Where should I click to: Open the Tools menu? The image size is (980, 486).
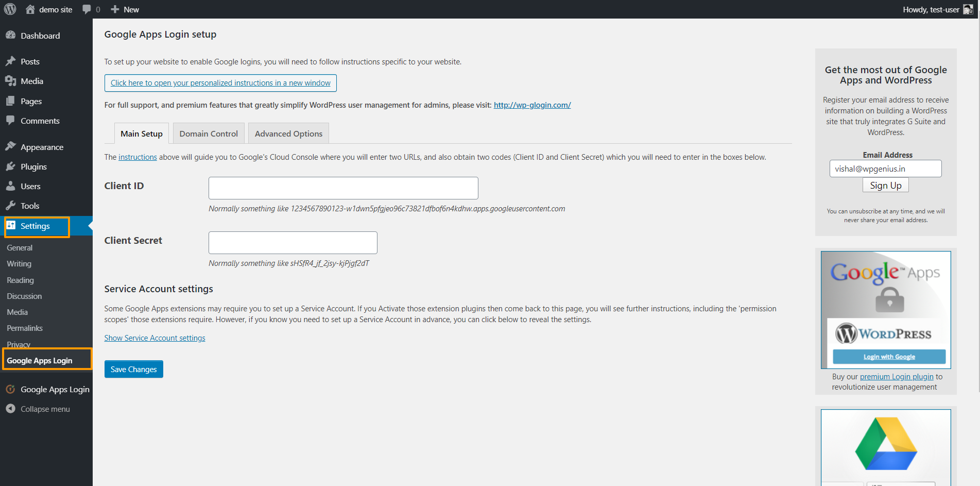tap(30, 206)
